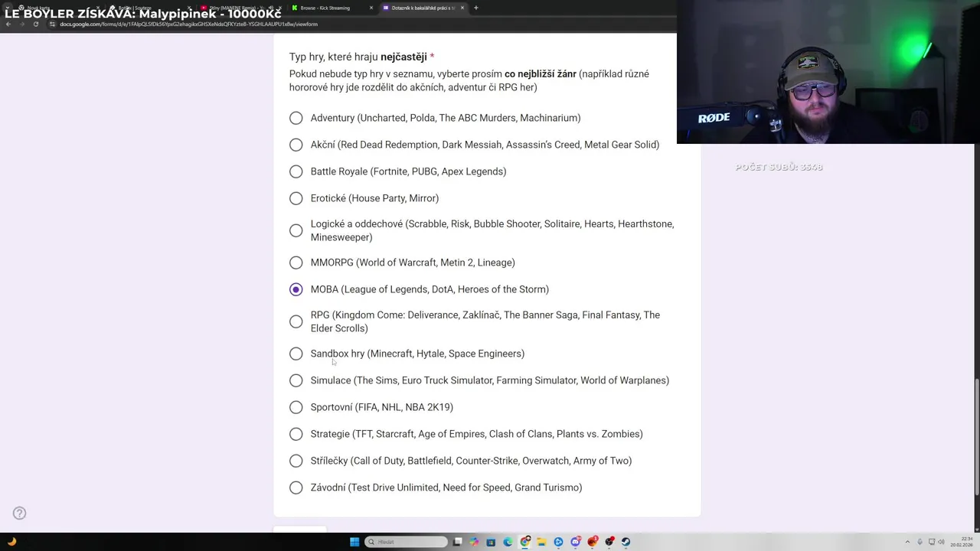Click the label 'MMORPG (World of Warcraft, Metin 2, Lineage)'
980x551 pixels.
point(413,262)
